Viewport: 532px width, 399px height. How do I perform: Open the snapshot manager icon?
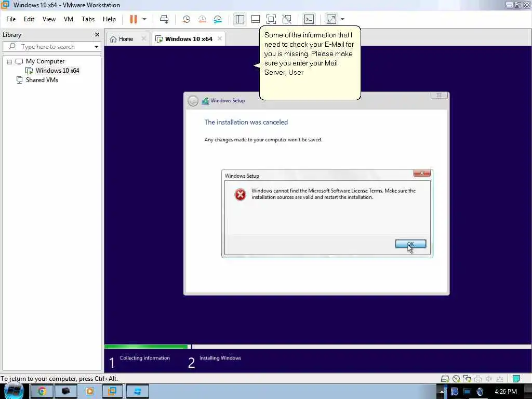[x=218, y=19]
